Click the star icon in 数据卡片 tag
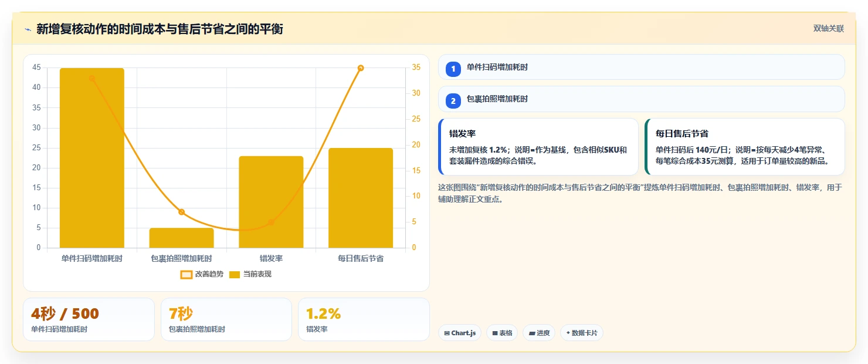This screenshot has width=868, height=364. (x=568, y=333)
